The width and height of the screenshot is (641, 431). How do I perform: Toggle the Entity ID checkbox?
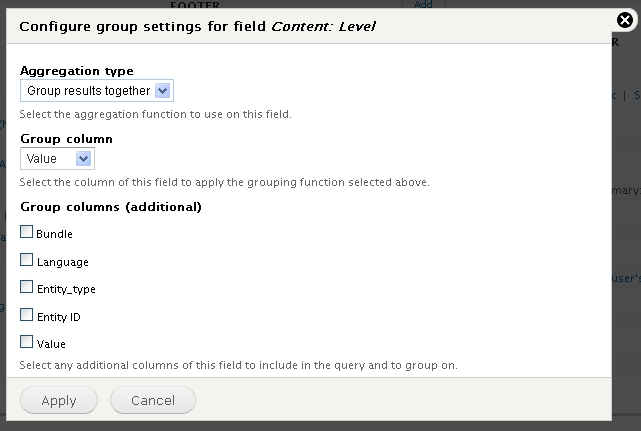tap(27, 314)
